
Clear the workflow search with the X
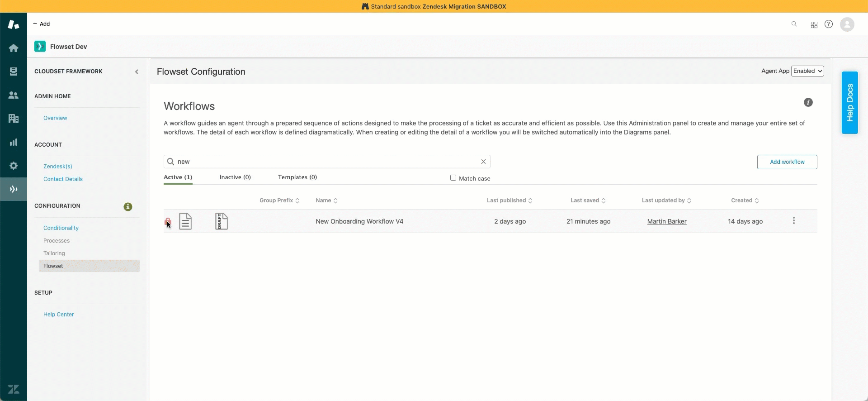[483, 162]
